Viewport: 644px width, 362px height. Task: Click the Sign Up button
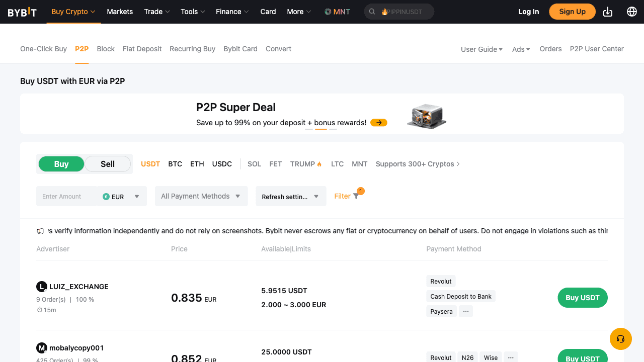pyautogui.click(x=573, y=12)
